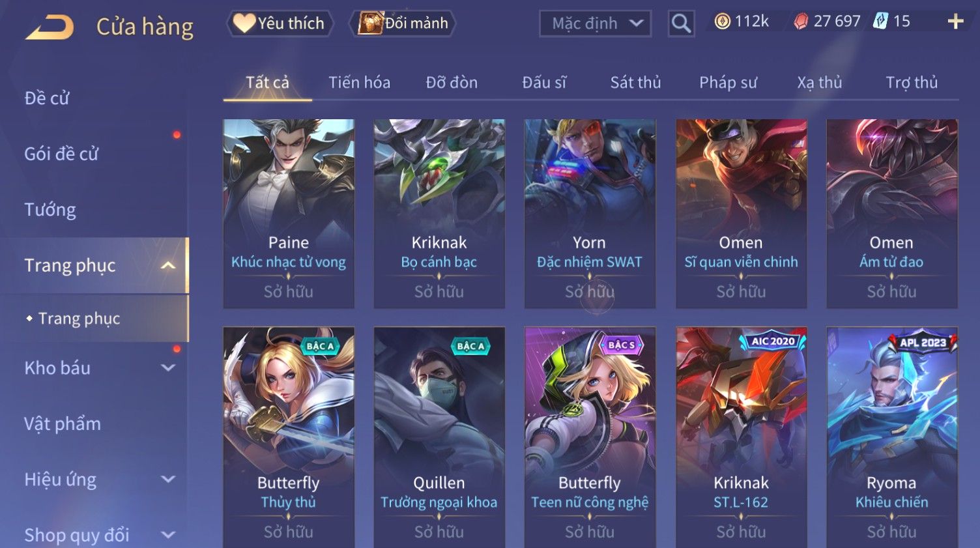This screenshot has height=548, width=980.
Task: Select the Paine Khúc nhạc tử vong skin
Action: [289, 213]
